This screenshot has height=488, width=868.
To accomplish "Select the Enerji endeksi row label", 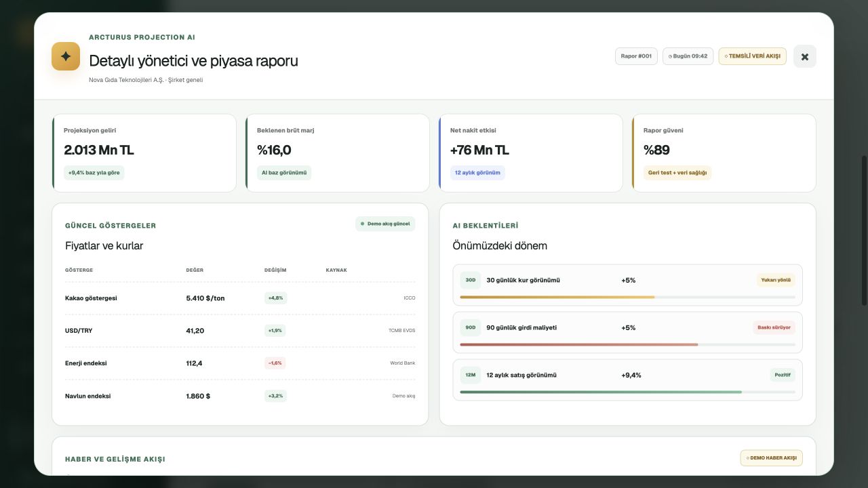I will [86, 363].
